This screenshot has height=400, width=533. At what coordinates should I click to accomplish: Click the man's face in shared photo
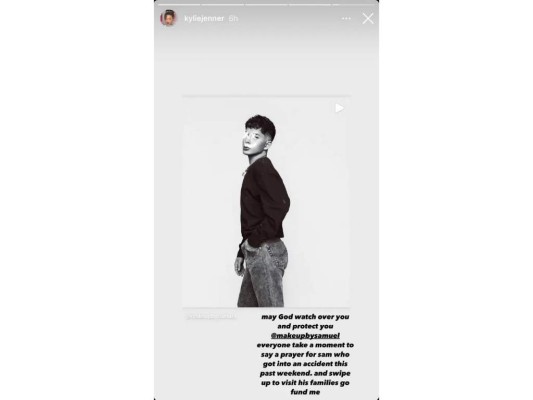(252, 141)
